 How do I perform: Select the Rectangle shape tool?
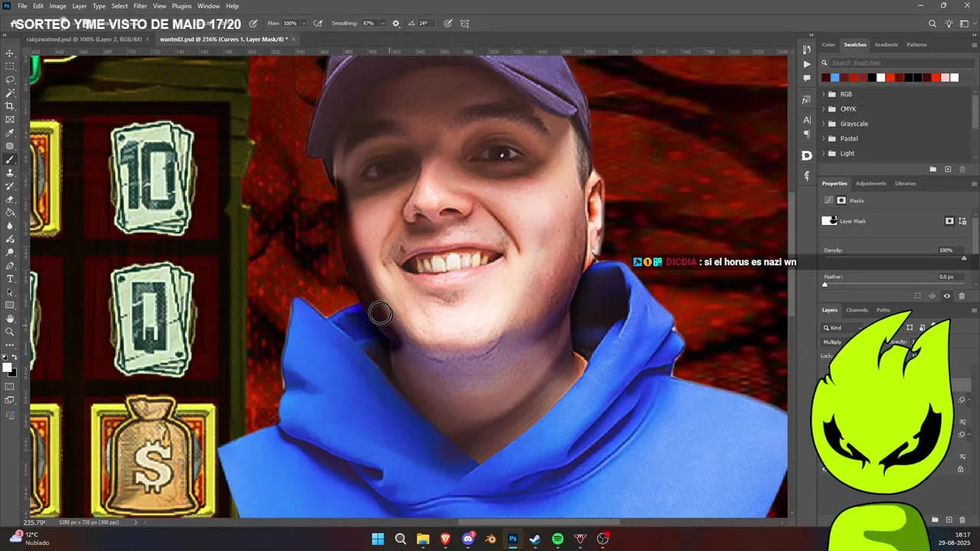(10, 305)
